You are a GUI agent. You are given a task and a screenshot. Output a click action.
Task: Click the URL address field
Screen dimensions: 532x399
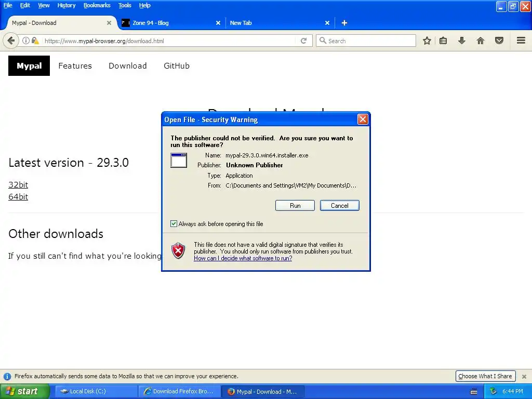click(x=170, y=41)
